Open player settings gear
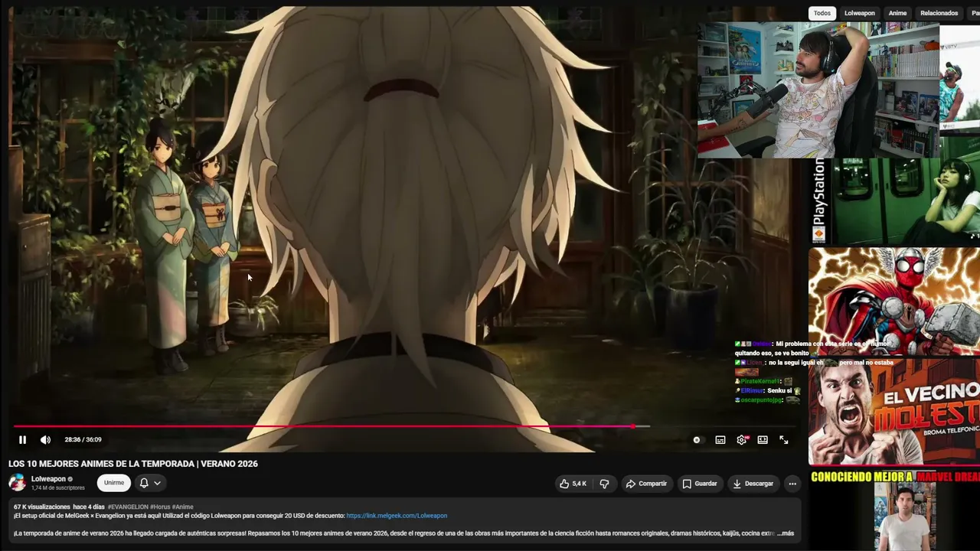The width and height of the screenshot is (980, 551). (x=741, y=440)
